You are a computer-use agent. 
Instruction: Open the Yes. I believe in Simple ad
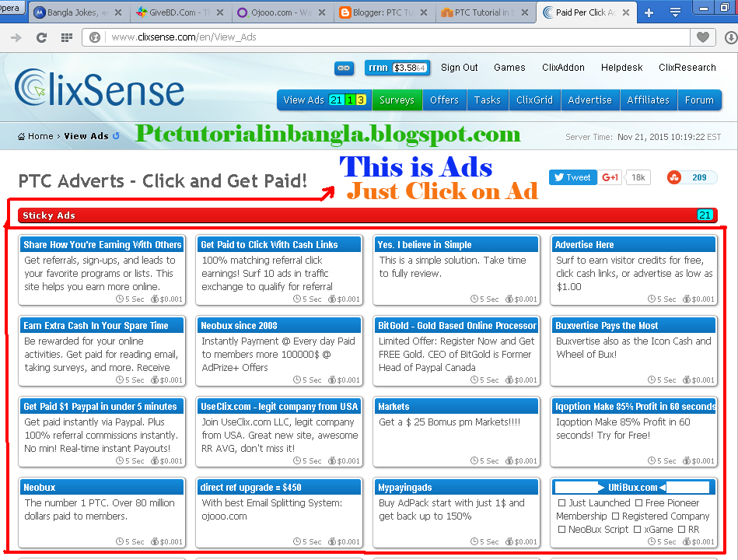(456, 271)
